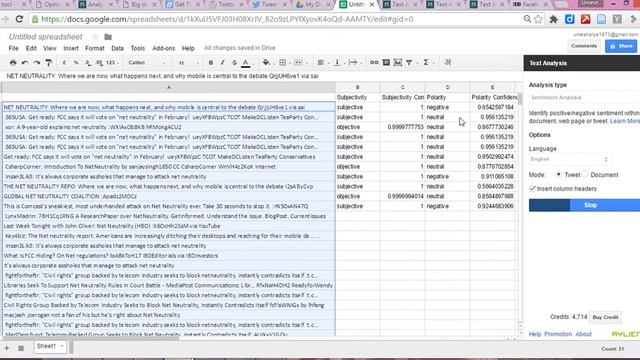Decrease decimal places
The width and height of the screenshot is (640, 360).
pyautogui.click(x=88, y=63)
